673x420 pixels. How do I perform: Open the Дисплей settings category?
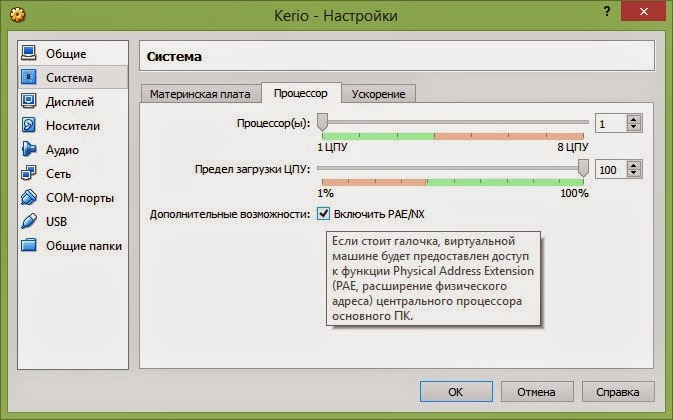click(73, 102)
